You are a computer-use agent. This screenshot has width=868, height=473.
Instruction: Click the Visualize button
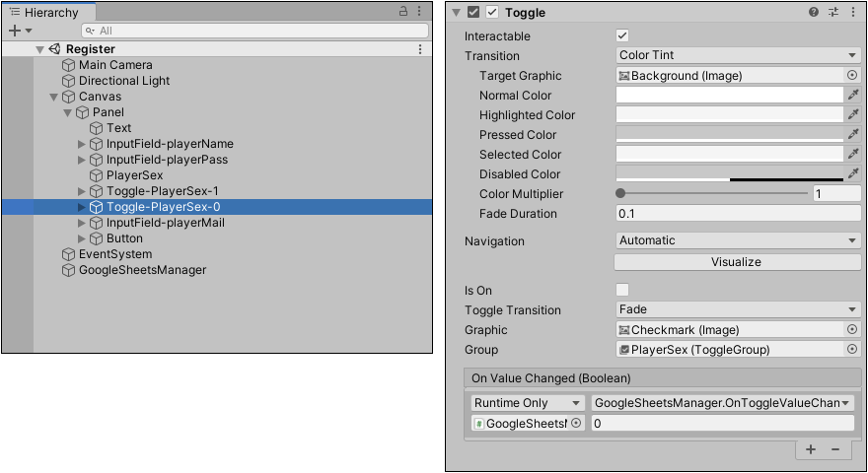coord(737,262)
